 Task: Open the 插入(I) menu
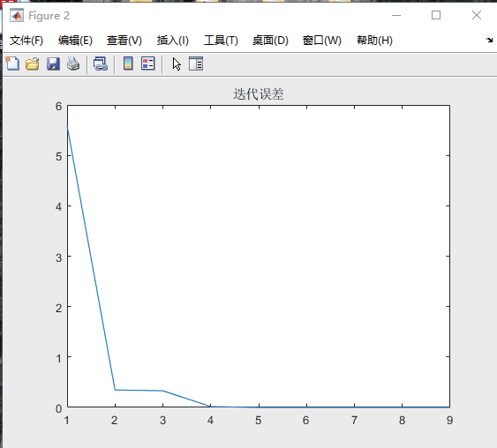point(173,41)
